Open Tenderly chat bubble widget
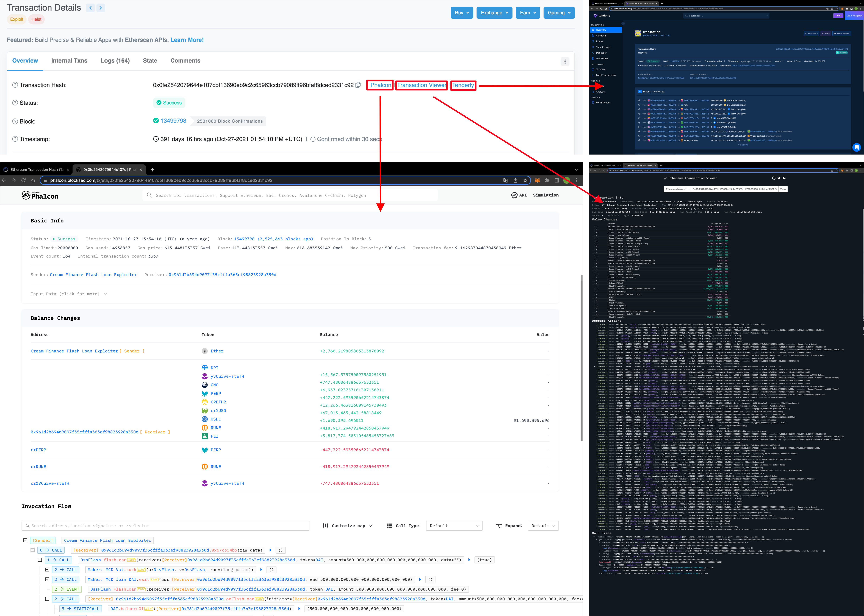The image size is (864, 616). (x=856, y=147)
